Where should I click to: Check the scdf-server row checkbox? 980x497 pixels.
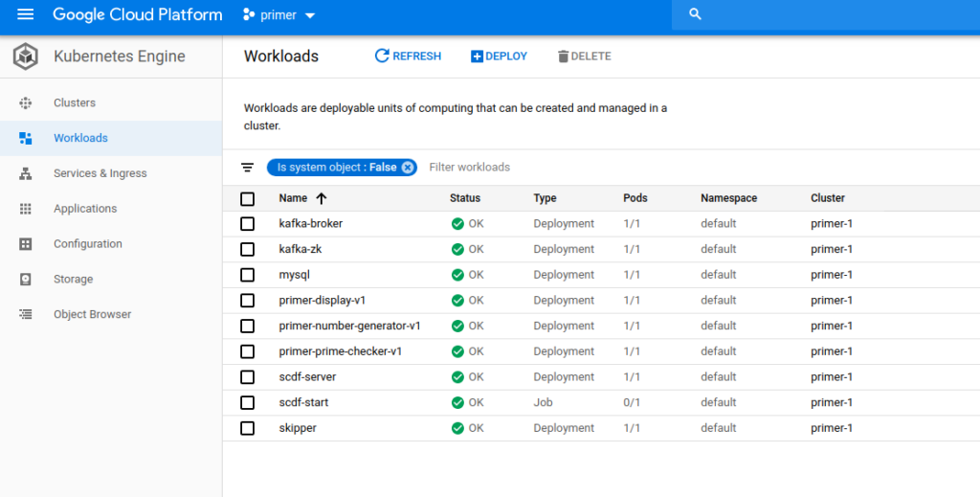coord(248,377)
